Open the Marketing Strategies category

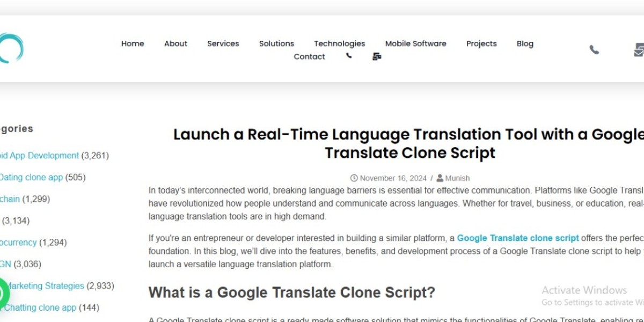point(44,286)
